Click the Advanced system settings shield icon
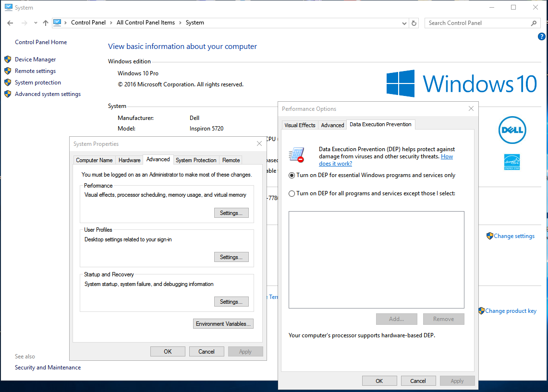Viewport: 548px width, 392px height. tap(8, 94)
